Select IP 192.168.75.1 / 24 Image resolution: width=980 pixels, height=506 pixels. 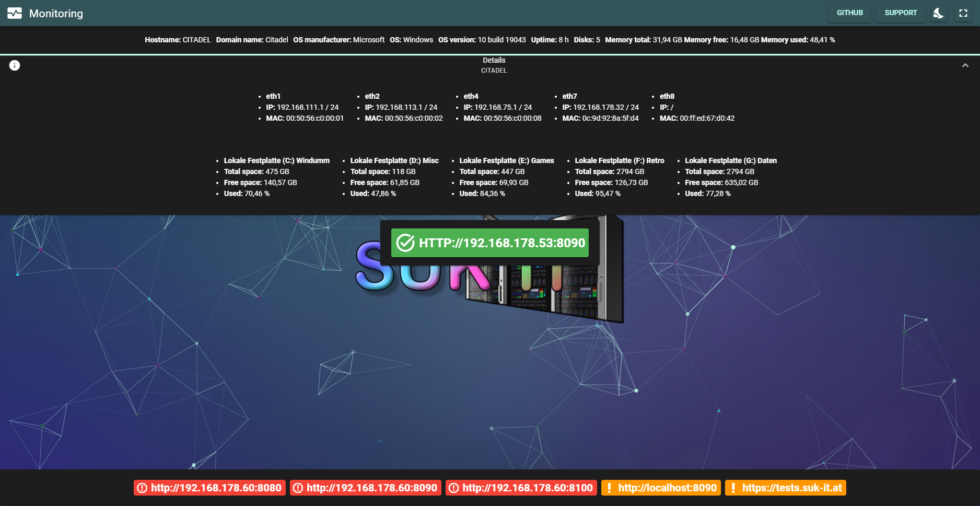coord(497,107)
